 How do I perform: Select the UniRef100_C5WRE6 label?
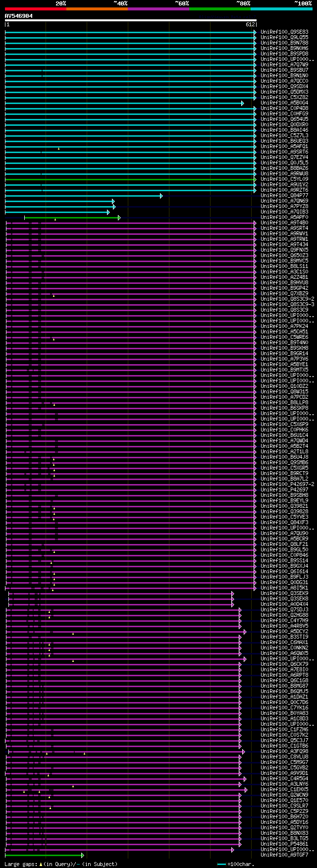point(284,337)
